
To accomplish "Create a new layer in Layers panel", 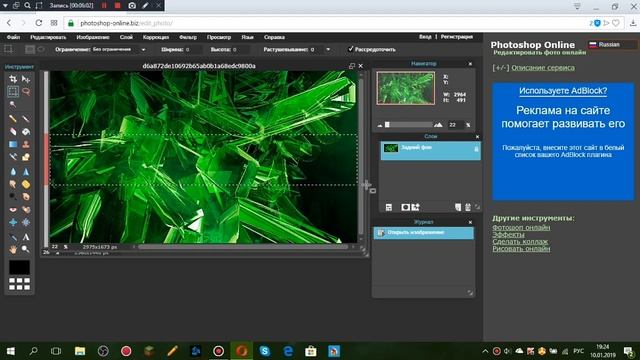I will click(x=458, y=207).
